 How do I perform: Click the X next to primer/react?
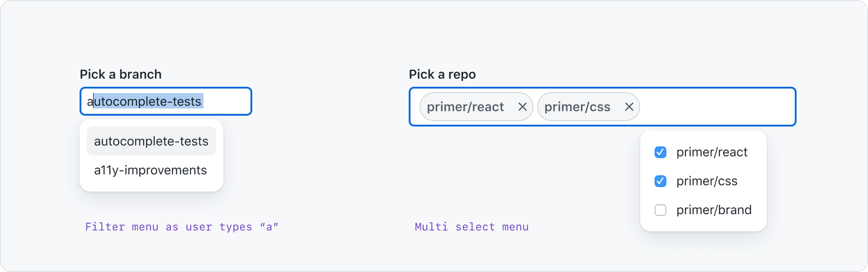click(523, 107)
